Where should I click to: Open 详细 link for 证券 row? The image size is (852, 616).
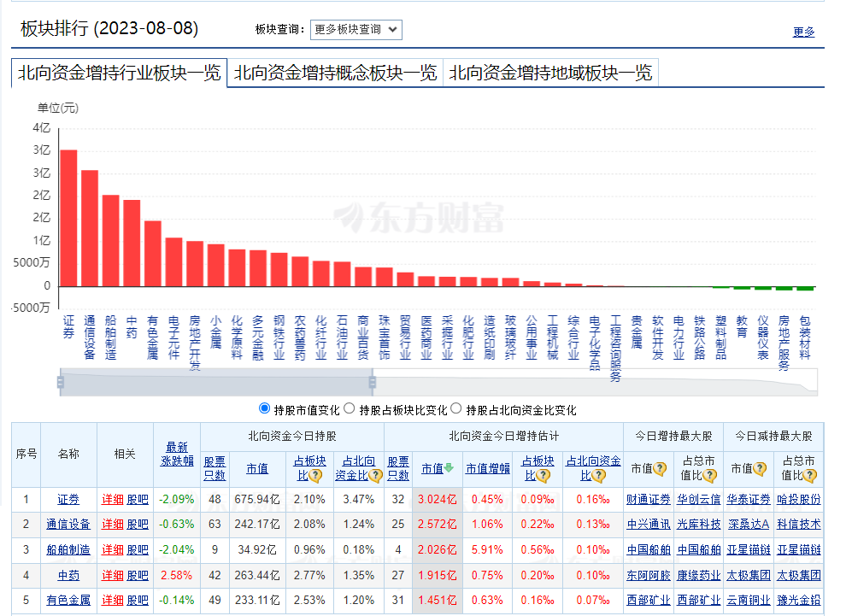(113, 499)
